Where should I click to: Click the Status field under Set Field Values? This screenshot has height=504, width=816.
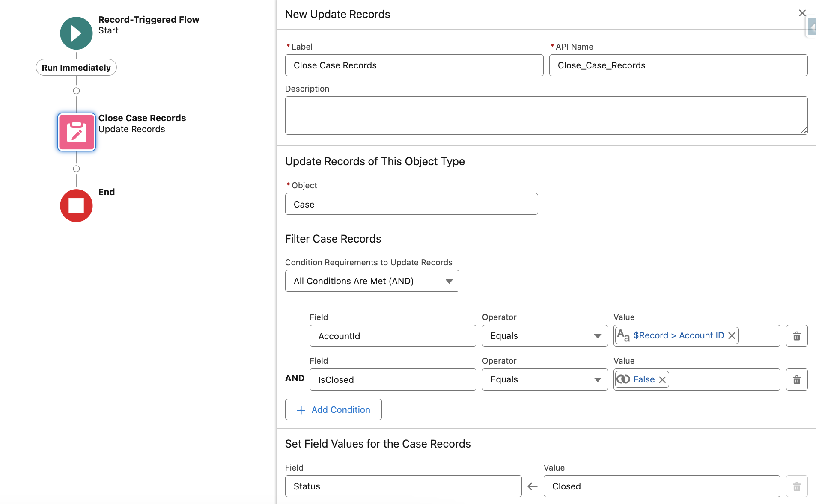tap(403, 486)
